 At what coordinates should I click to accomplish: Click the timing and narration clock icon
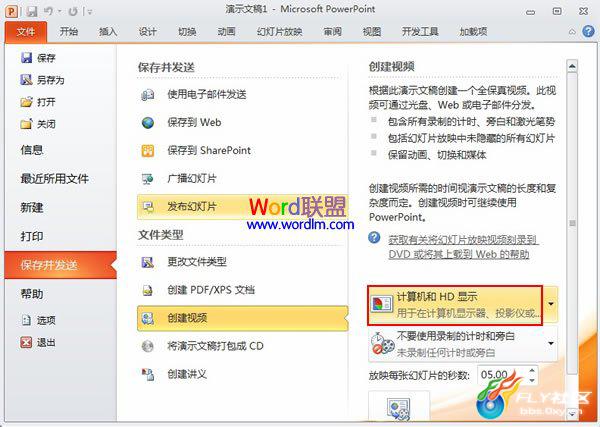[382, 343]
